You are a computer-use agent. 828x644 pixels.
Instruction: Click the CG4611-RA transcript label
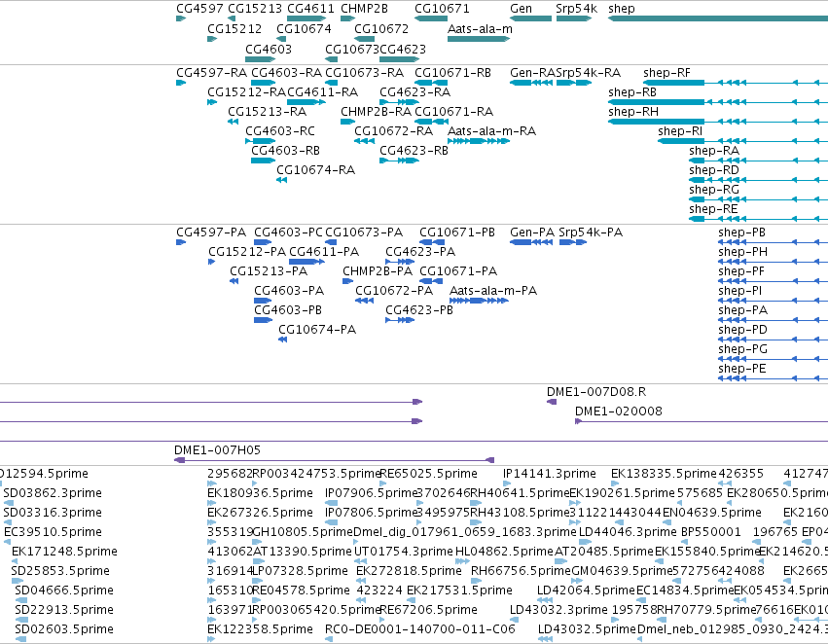(x=323, y=92)
